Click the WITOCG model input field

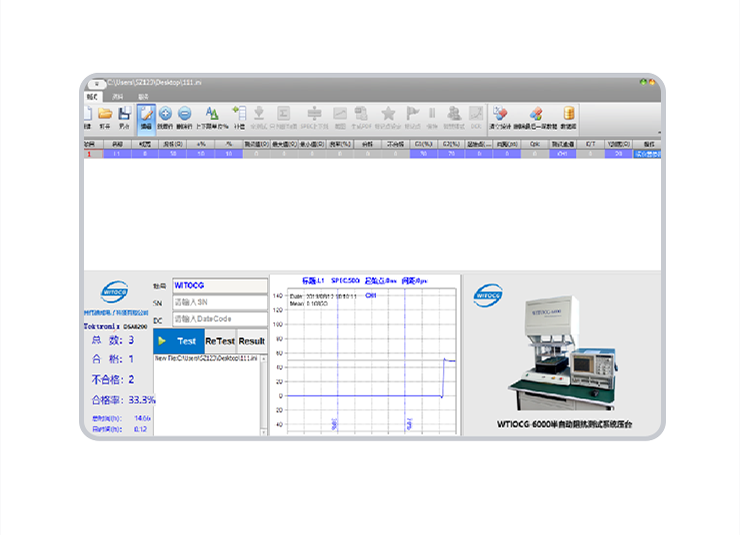(220, 285)
